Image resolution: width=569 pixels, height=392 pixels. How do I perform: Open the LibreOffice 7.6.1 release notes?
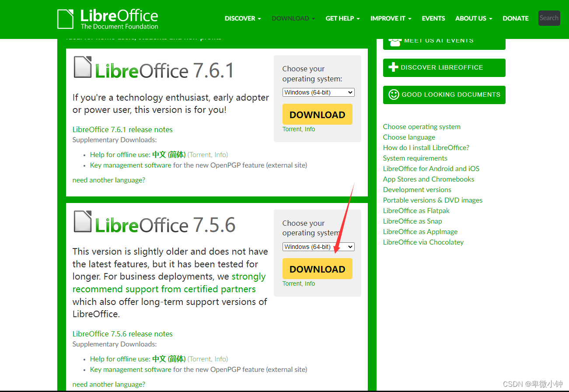point(122,129)
